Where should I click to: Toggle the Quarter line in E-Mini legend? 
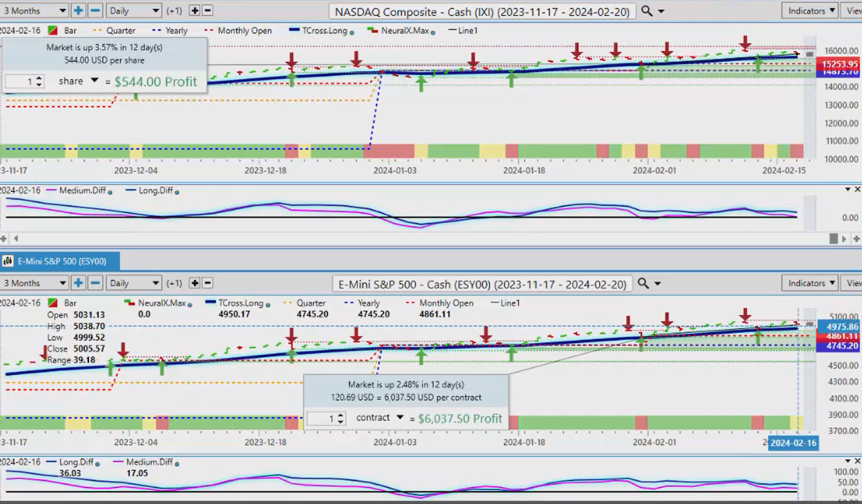click(304, 303)
